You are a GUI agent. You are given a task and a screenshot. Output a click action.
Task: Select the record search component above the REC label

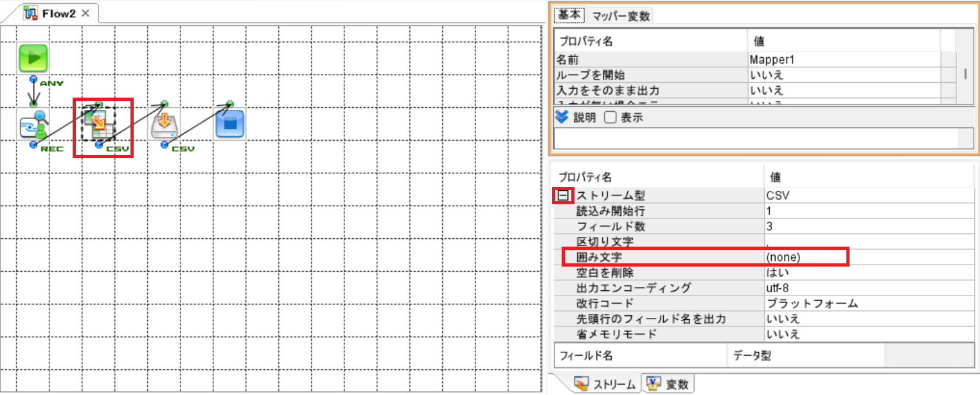33,124
